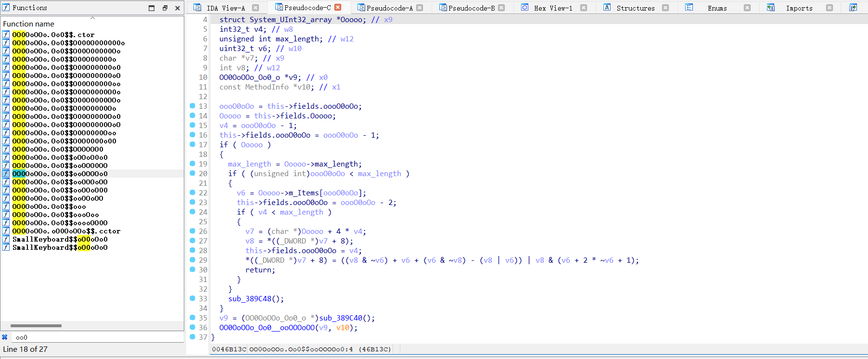Switch to the Pseudocode-B tab
This screenshot has width=868, height=359.
pyautogui.click(x=472, y=8)
